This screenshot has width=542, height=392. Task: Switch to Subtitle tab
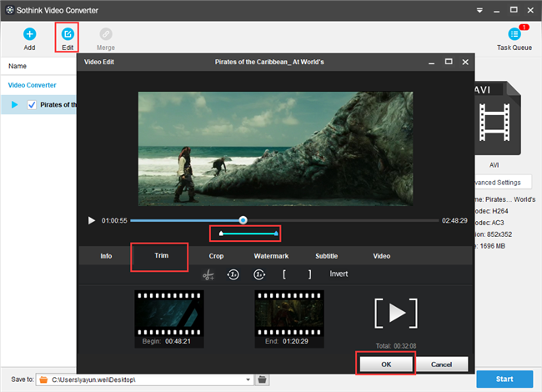[x=326, y=256]
